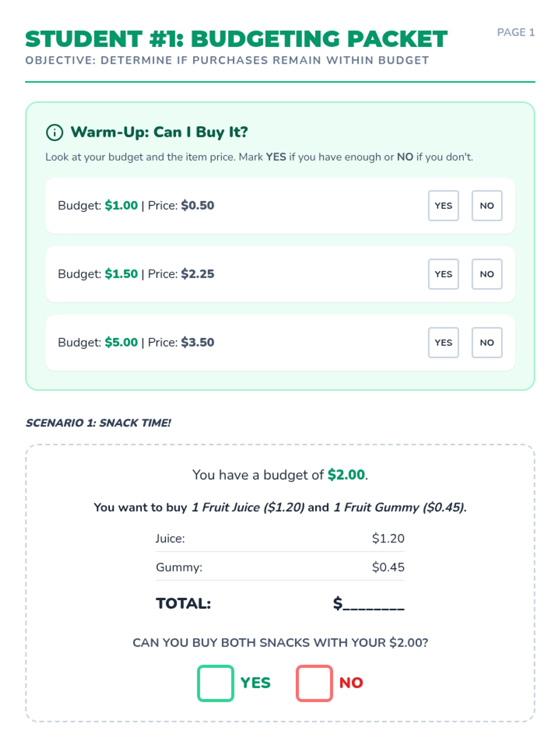Mark YES for $1.50 budget, $2.25 price
Image resolution: width=560 pixels, height=747 pixels.
443,274
